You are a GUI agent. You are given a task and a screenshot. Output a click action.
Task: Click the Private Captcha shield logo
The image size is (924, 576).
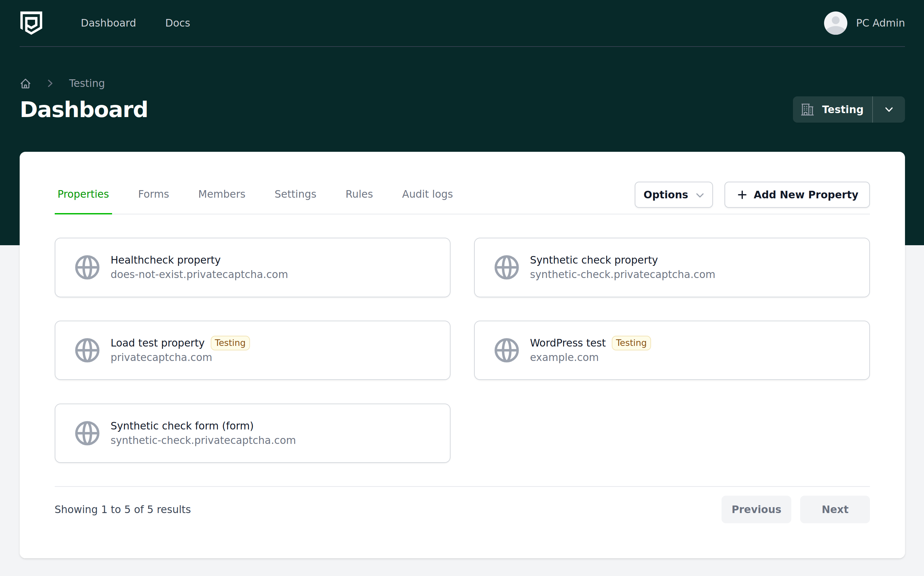coord(31,23)
